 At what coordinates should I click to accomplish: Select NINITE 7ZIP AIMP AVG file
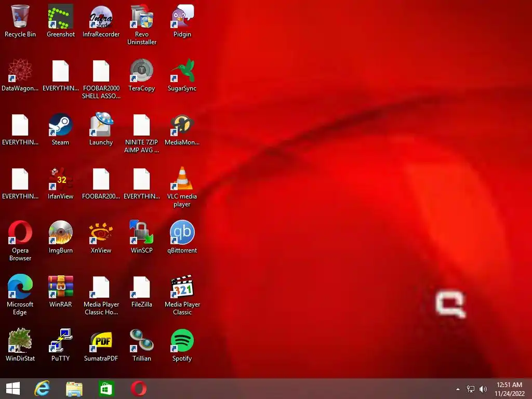pos(141,125)
